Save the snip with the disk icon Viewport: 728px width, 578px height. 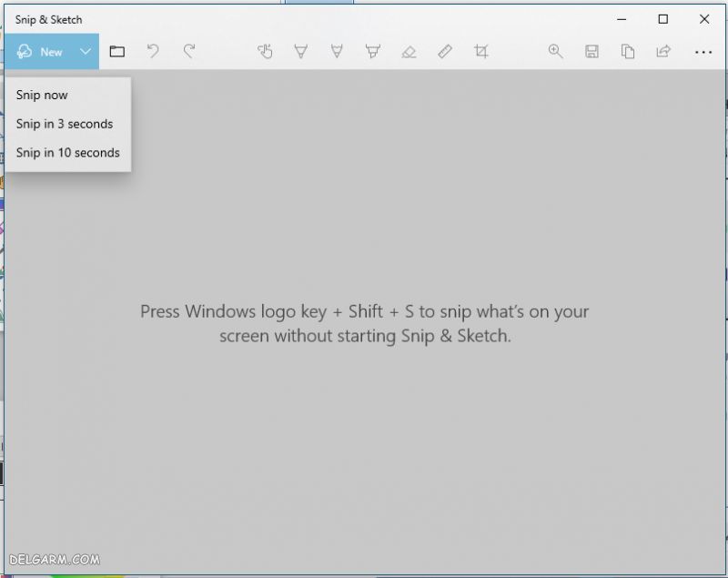[591, 52]
